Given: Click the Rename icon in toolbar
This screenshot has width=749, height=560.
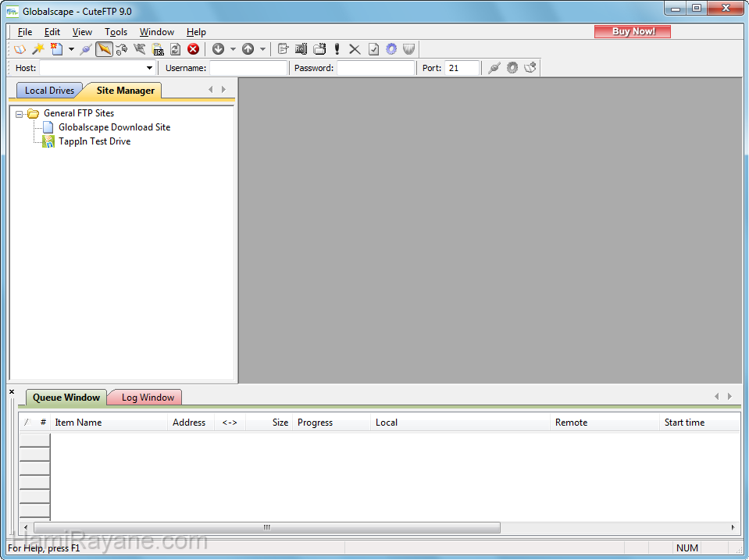Looking at the screenshot, I should point(301,48).
